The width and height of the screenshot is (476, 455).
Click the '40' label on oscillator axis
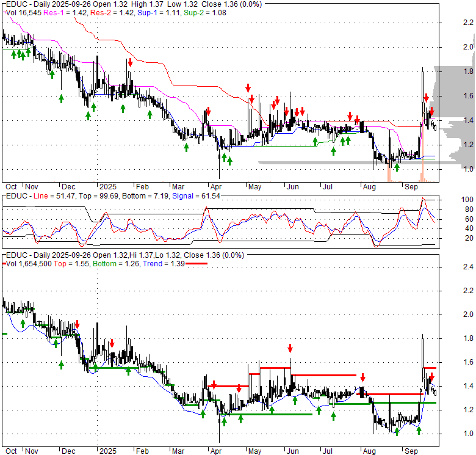click(x=469, y=228)
